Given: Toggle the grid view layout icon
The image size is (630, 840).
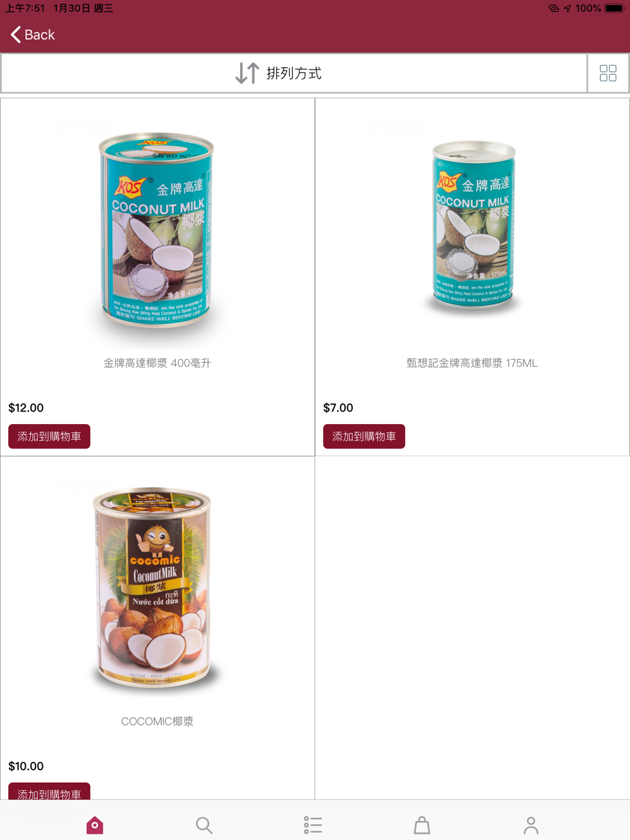Looking at the screenshot, I should (x=608, y=73).
